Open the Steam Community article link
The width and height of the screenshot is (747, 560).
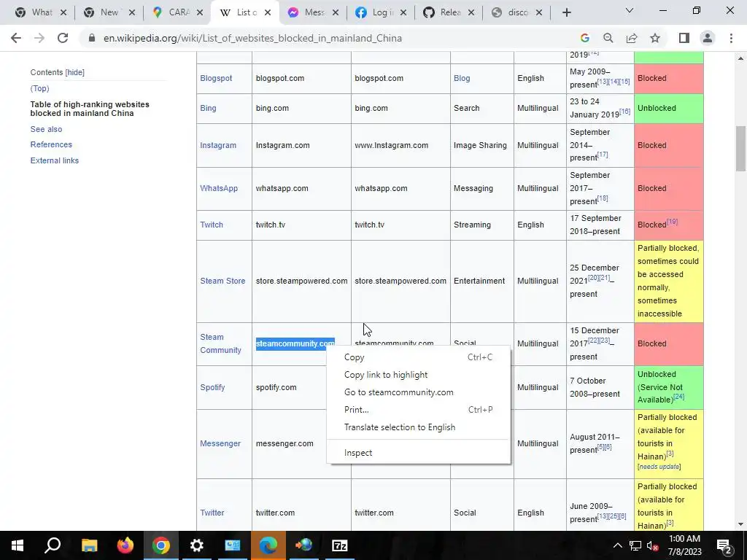click(220, 343)
